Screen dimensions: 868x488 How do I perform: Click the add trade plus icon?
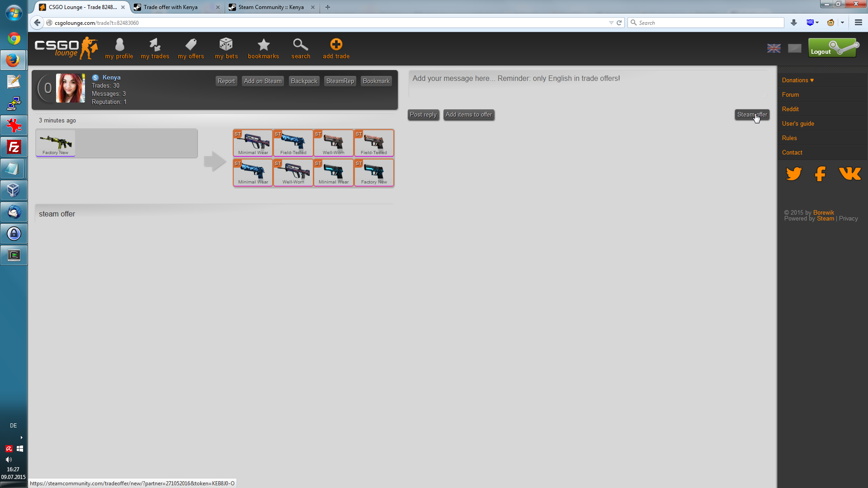[x=336, y=45]
